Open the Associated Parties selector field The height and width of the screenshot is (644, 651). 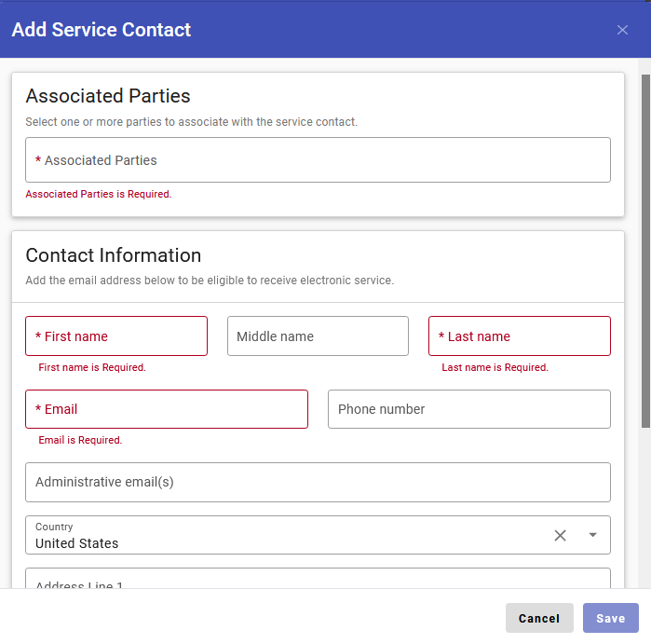pos(318,160)
